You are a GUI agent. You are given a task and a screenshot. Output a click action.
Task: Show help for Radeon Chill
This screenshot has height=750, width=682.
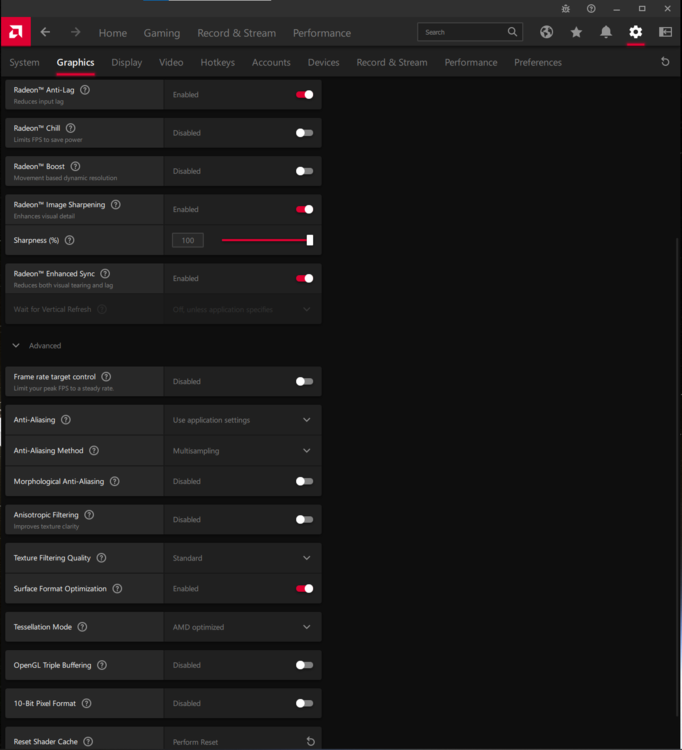[71, 128]
